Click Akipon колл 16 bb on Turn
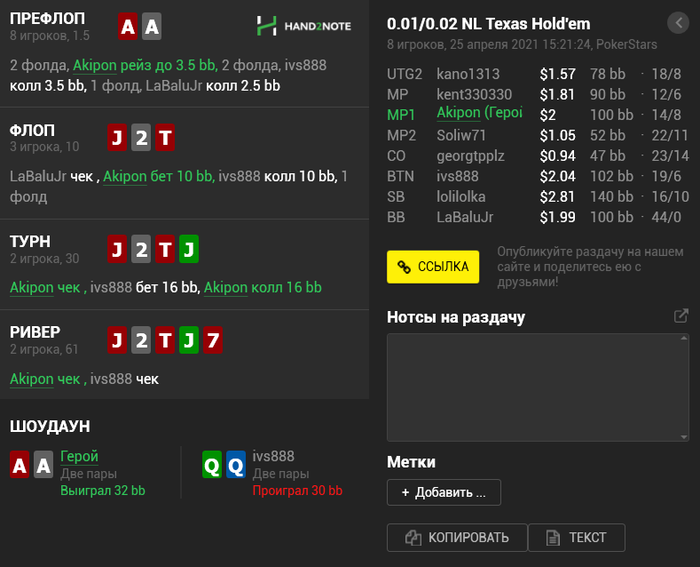Viewport: 700px width, 567px height. [262, 288]
